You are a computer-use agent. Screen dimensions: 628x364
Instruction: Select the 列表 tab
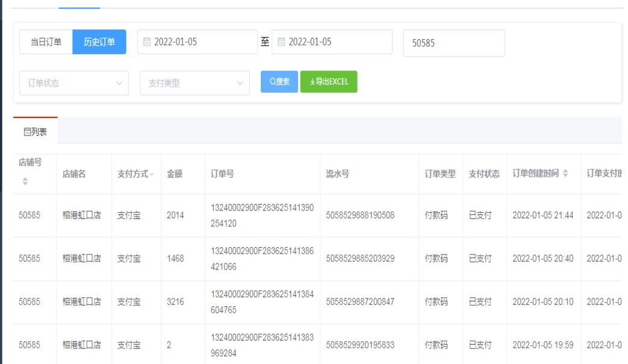coord(36,131)
